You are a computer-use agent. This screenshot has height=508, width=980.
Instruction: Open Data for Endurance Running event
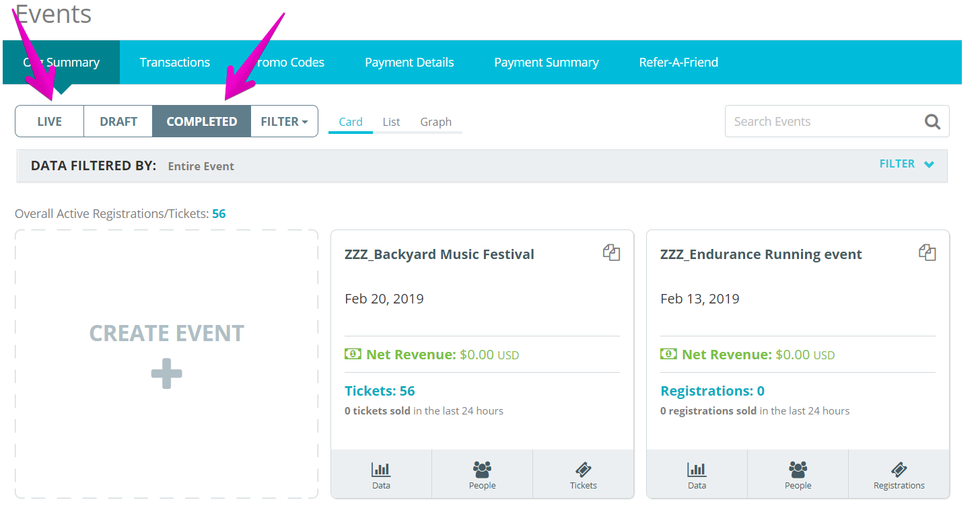pyautogui.click(x=697, y=474)
